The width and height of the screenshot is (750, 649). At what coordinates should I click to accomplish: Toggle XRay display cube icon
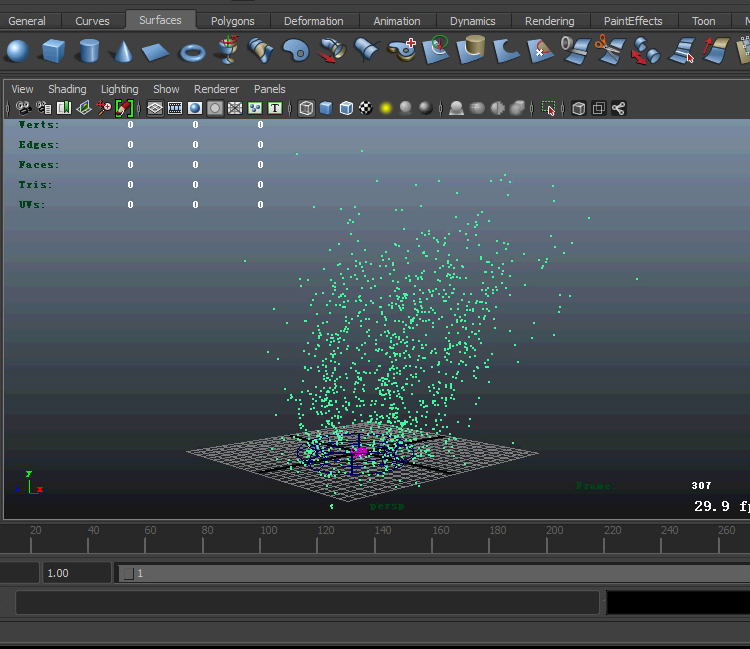tap(578, 109)
